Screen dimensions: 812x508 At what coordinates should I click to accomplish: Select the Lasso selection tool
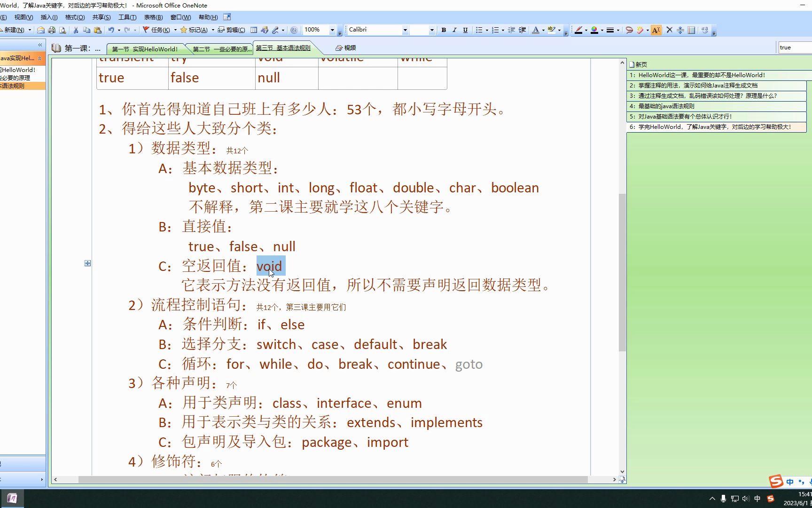tap(629, 30)
